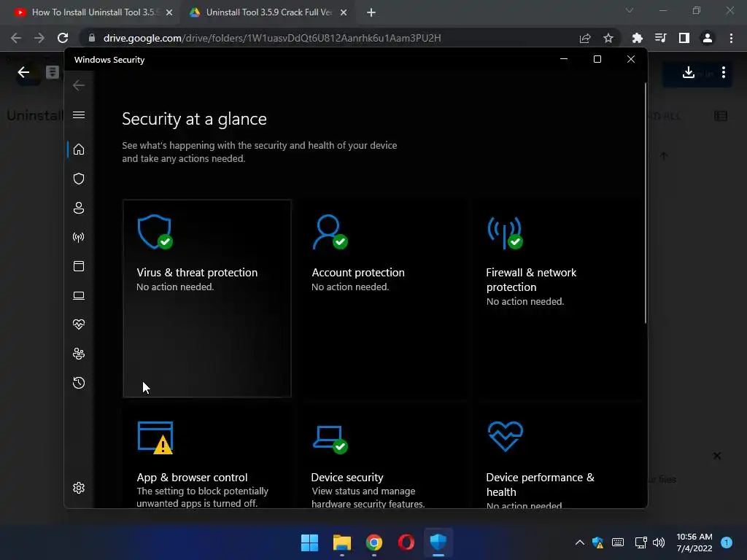
Task: Click the Chrome address bar URL
Action: coord(272,38)
